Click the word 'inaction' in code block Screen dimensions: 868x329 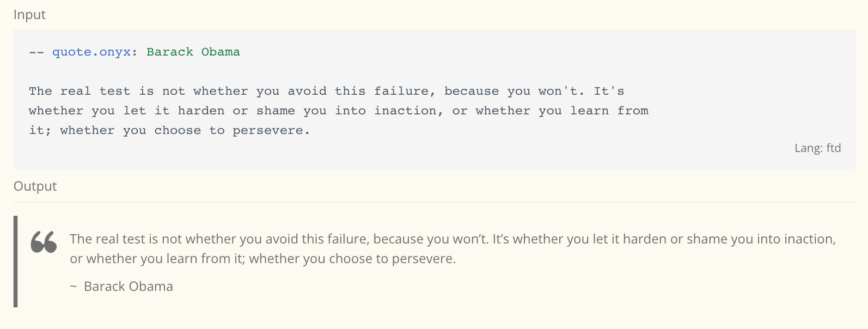405,111
